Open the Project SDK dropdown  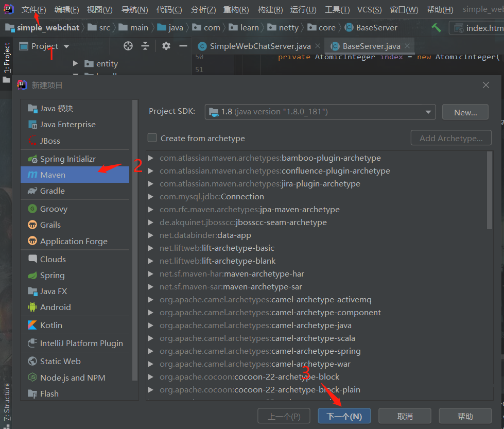point(320,112)
